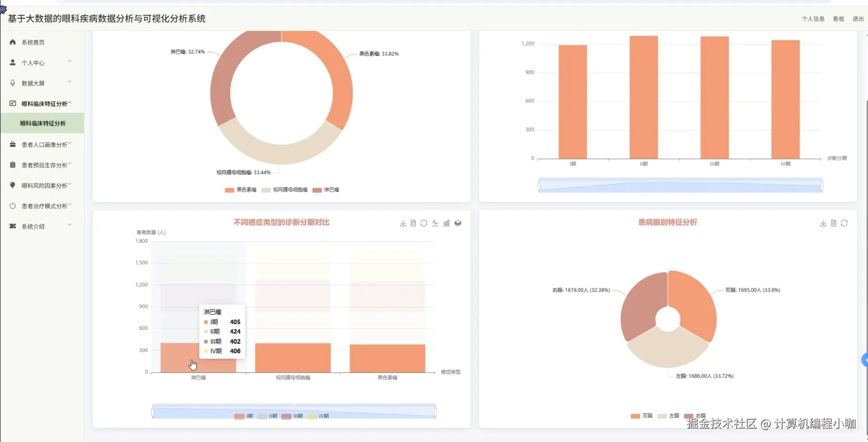
Task: Restore the 诊断分期对比 chart
Action: [x=424, y=223]
